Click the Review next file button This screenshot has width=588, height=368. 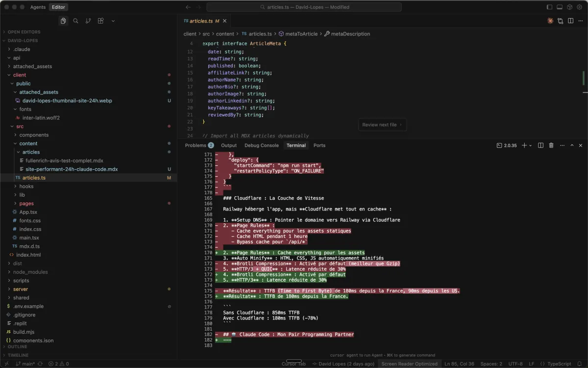pos(382,125)
